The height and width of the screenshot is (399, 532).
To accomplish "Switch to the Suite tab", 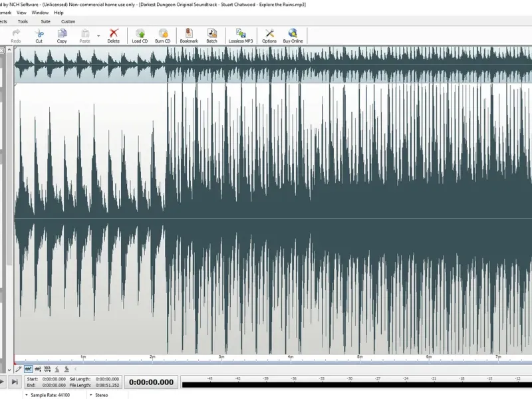I will [45, 21].
